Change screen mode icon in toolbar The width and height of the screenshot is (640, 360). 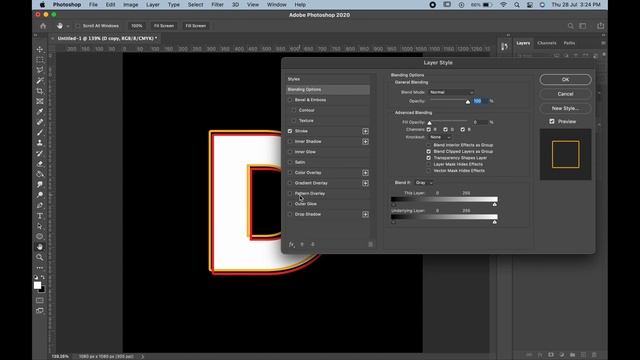coord(40,311)
